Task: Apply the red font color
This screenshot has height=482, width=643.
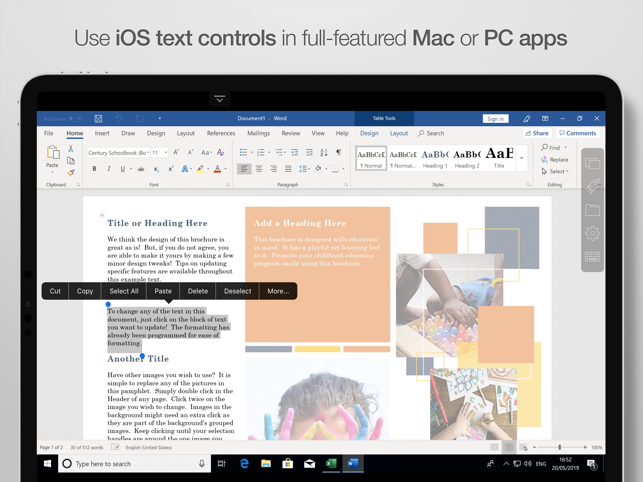Action: (x=217, y=169)
